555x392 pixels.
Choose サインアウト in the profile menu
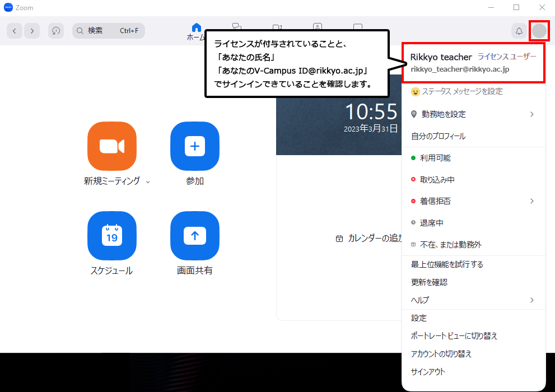point(428,372)
